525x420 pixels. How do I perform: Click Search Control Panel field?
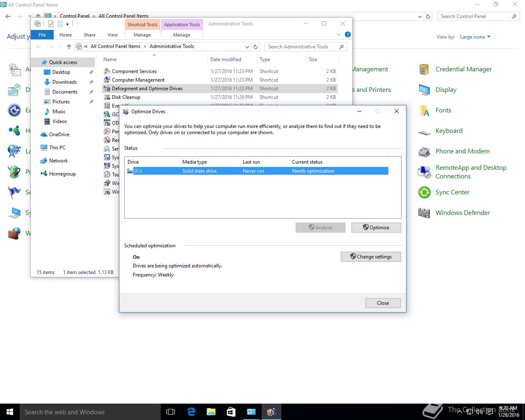[478, 16]
